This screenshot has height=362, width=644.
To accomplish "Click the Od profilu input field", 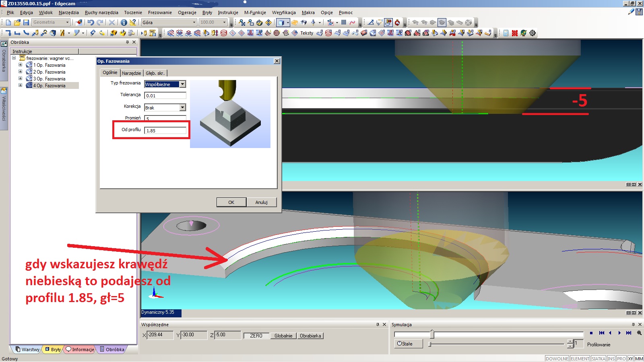I will pyautogui.click(x=165, y=130).
